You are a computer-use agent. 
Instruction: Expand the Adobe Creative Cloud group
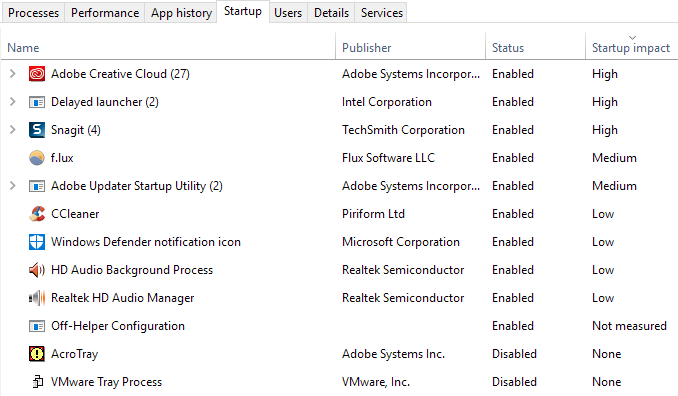click(x=13, y=74)
